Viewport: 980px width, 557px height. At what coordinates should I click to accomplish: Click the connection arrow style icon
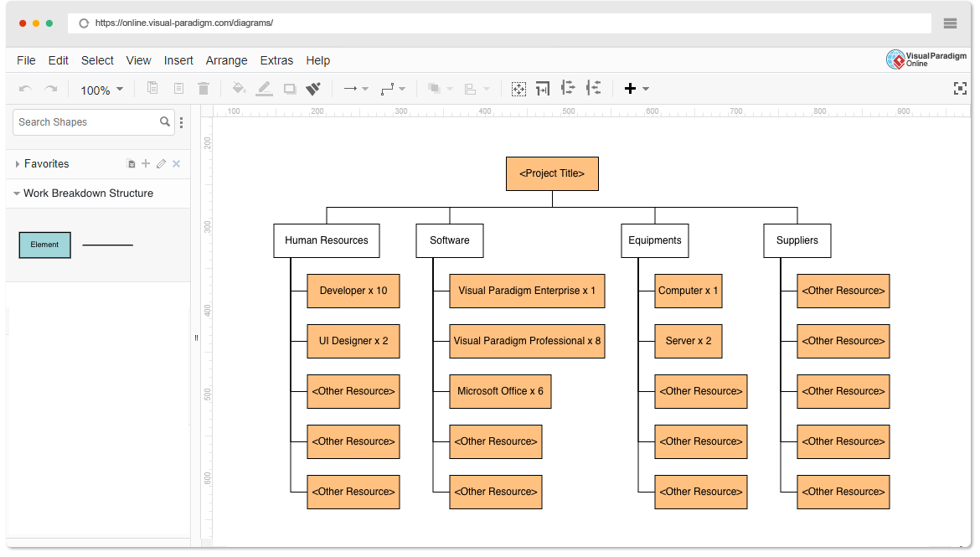pyautogui.click(x=350, y=89)
